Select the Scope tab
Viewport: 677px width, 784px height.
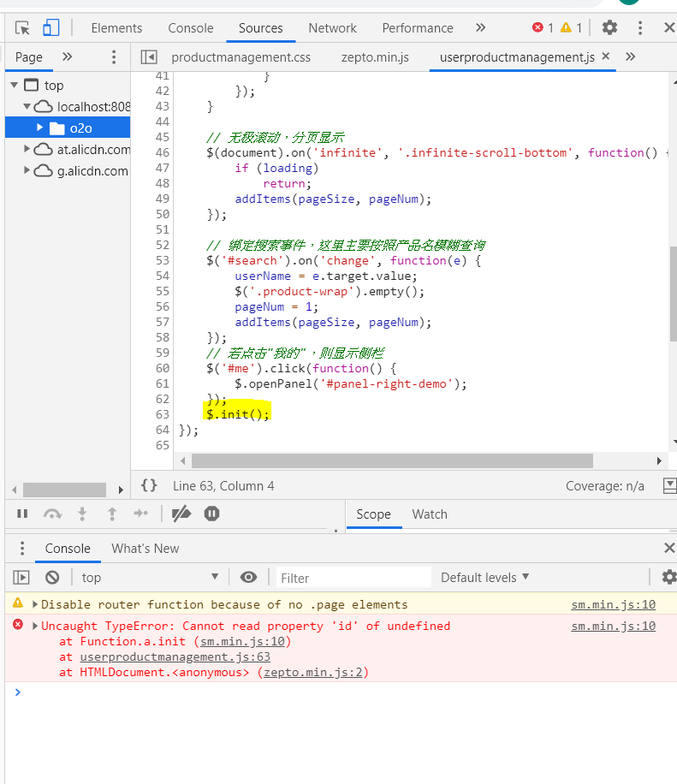pyautogui.click(x=373, y=514)
